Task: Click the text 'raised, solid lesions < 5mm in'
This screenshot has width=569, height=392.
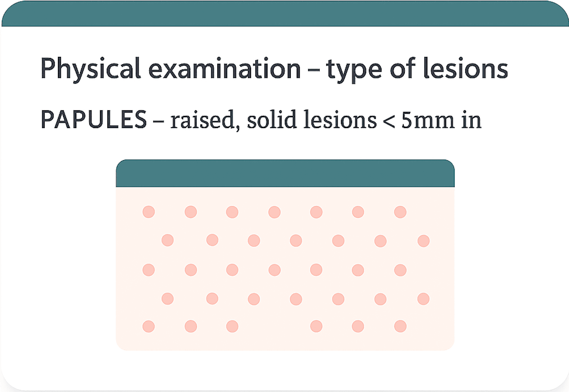Action: (326, 120)
